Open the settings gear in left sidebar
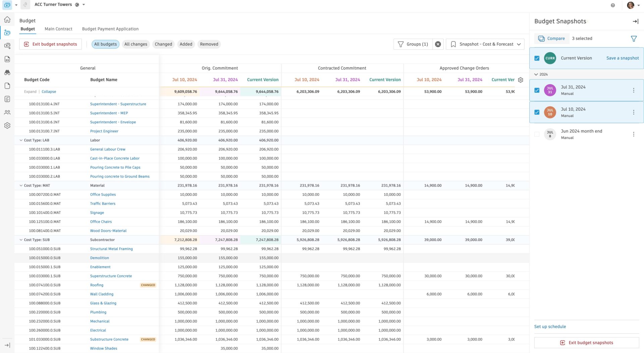 (x=7, y=125)
